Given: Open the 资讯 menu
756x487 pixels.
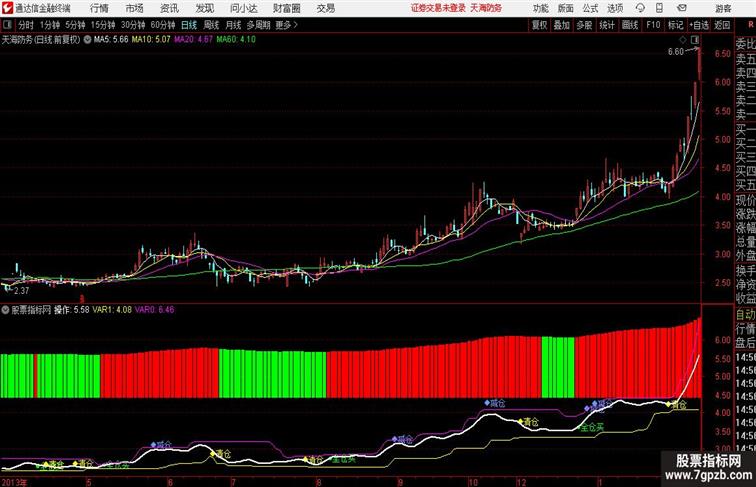Looking at the screenshot, I should coord(169,8).
